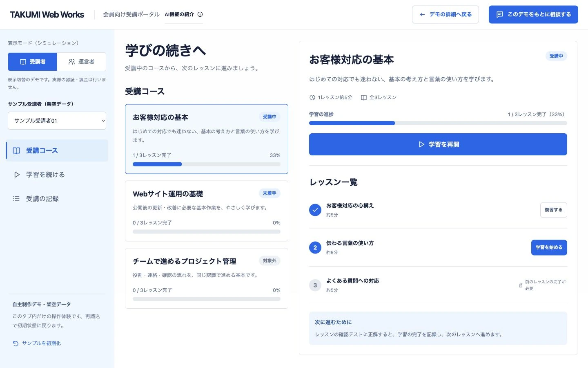Click the サンプルを初期化 link
The image size is (588, 368).
pyautogui.click(x=37, y=343)
